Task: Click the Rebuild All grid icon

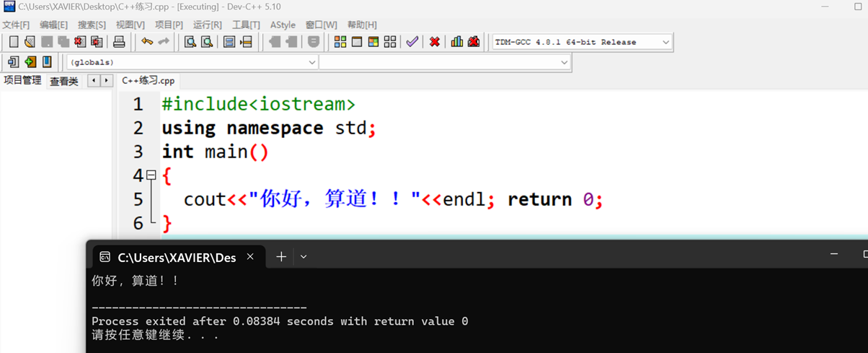Action: 390,42
